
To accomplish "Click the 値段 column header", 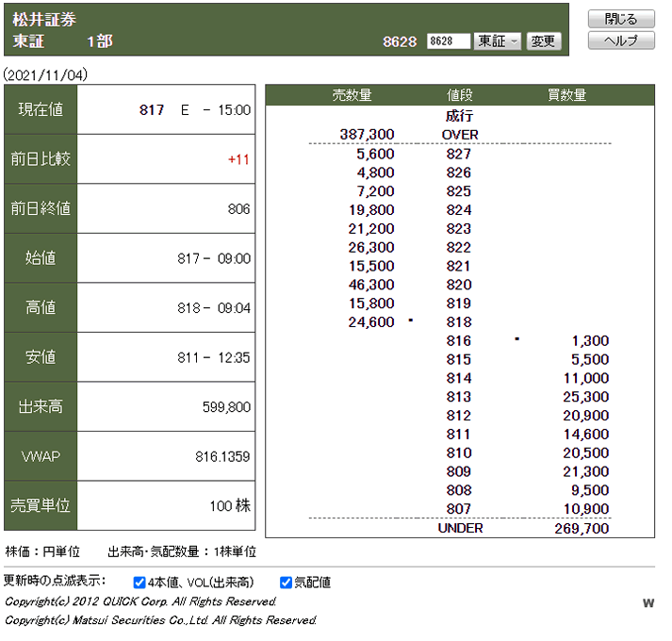I will coord(459,95).
